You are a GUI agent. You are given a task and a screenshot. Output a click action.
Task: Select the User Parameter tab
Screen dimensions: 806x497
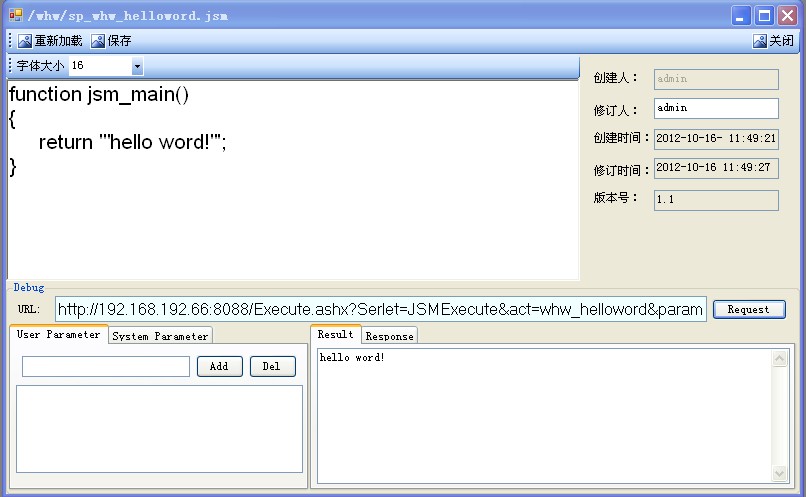pyautogui.click(x=59, y=334)
